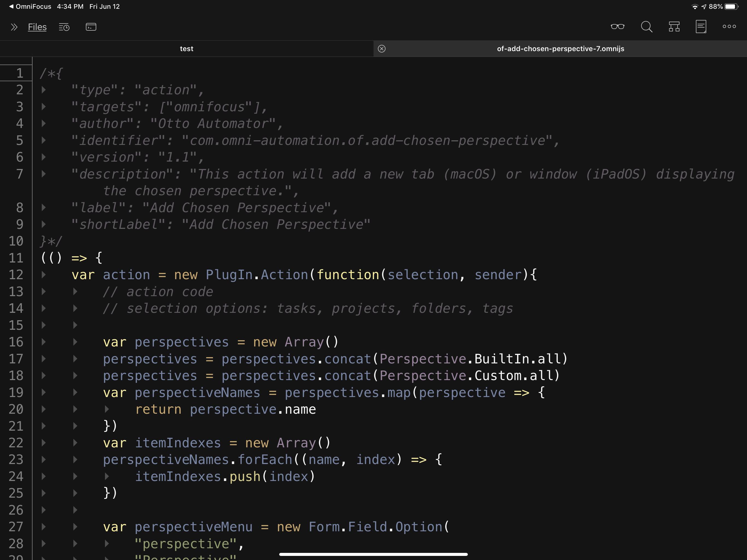The image size is (747, 560).
Task: Select line number 1 in the gutter
Action: 20,73
